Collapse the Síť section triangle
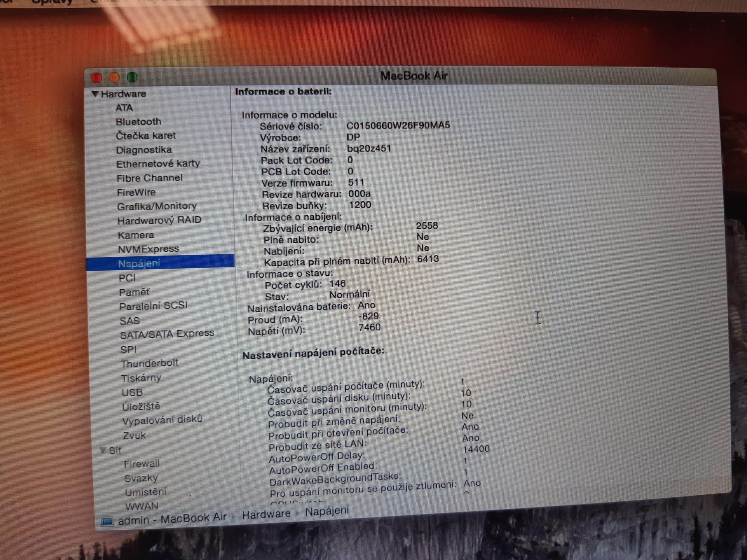Image resolution: width=747 pixels, height=560 pixels. [x=103, y=450]
